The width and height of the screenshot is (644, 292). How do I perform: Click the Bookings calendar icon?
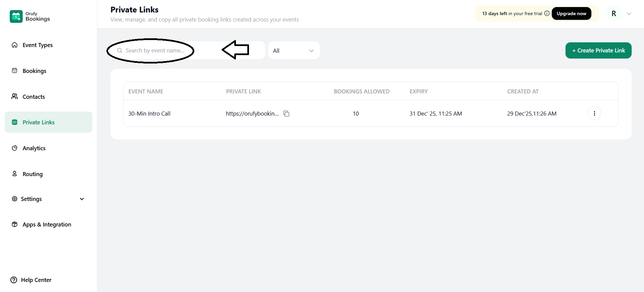point(14,71)
